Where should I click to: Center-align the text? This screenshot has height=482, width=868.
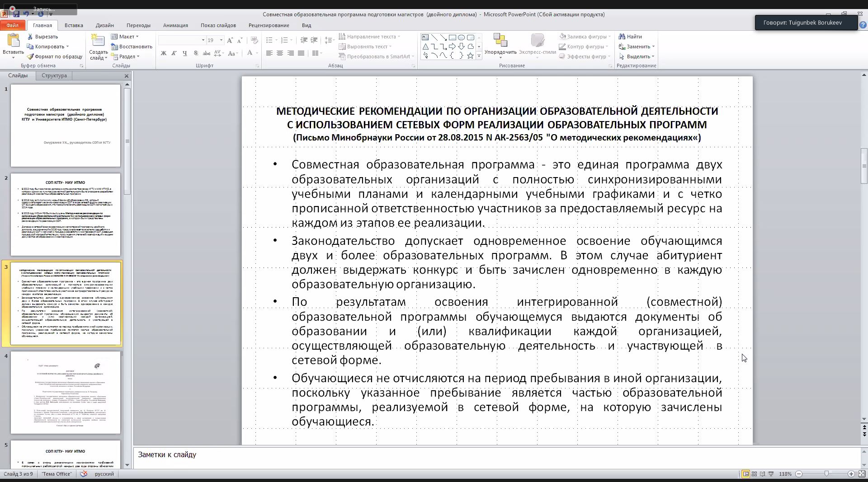coord(280,53)
